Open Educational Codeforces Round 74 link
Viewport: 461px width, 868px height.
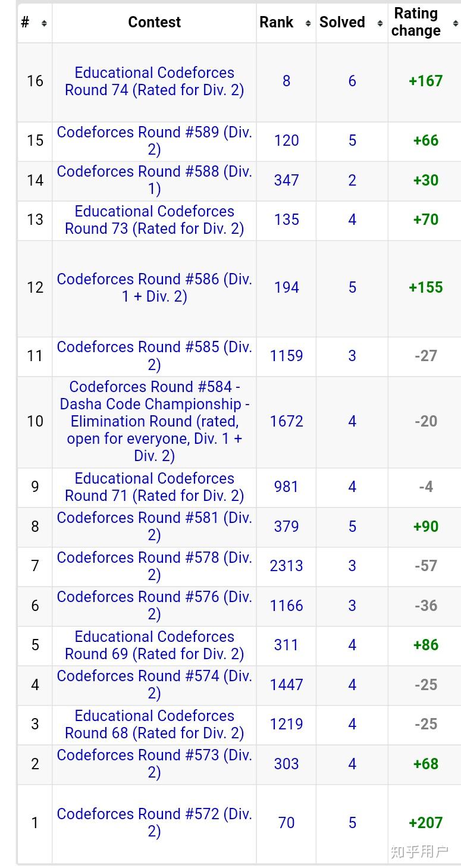[154, 82]
